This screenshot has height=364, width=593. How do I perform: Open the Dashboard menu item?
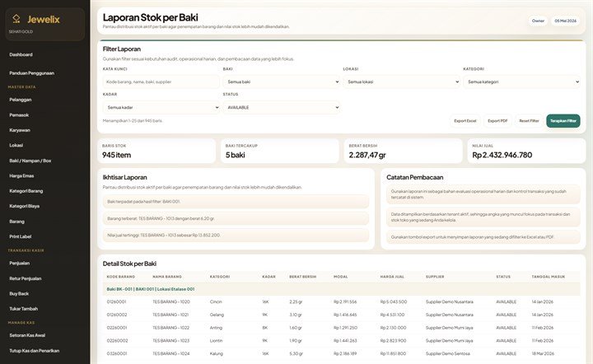21,54
